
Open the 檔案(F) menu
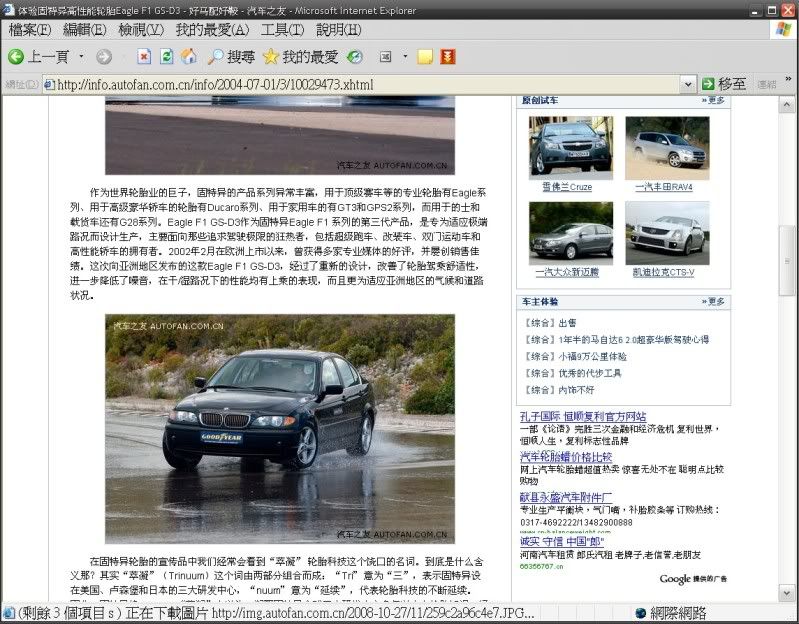pyautogui.click(x=30, y=30)
